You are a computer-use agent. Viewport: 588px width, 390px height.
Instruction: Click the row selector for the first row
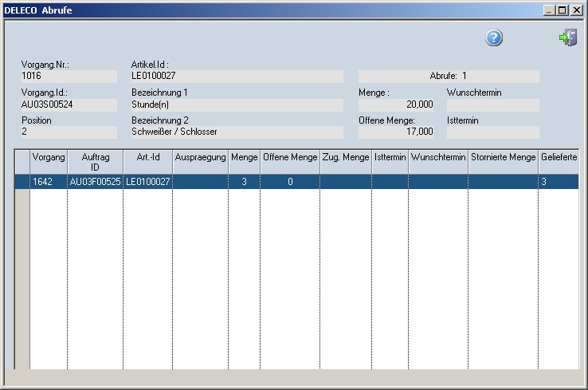22,182
